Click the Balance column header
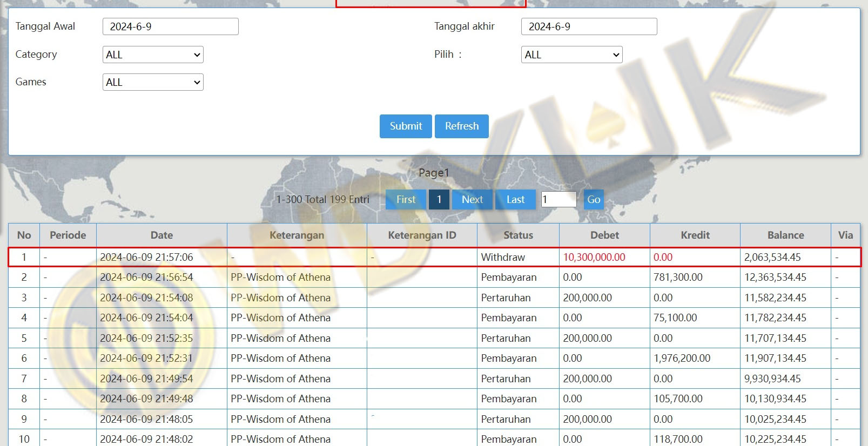 [x=785, y=235]
